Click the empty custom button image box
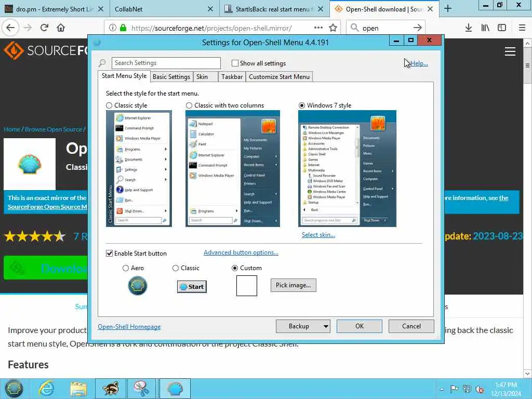 tap(247, 286)
